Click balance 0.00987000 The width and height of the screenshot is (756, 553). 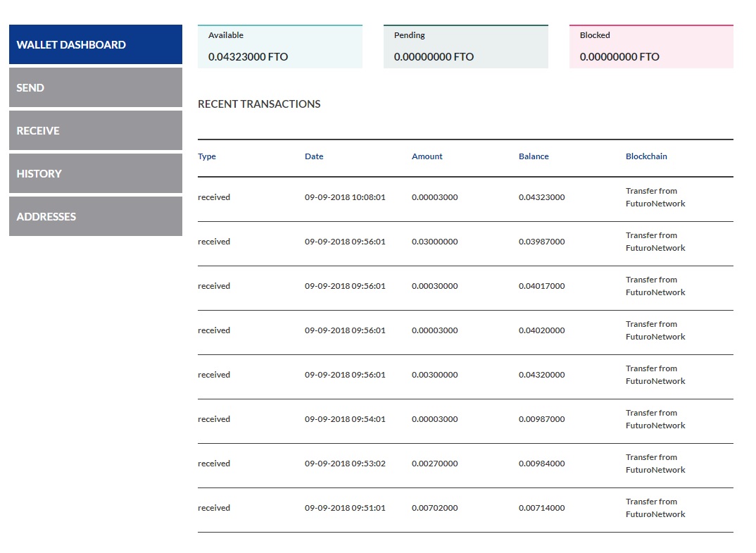[x=541, y=419]
